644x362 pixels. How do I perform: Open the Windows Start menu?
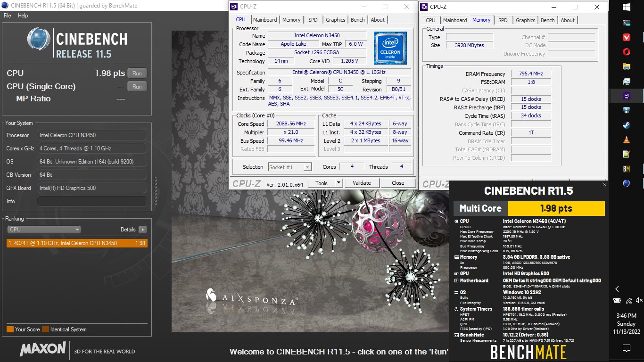(627, 7)
